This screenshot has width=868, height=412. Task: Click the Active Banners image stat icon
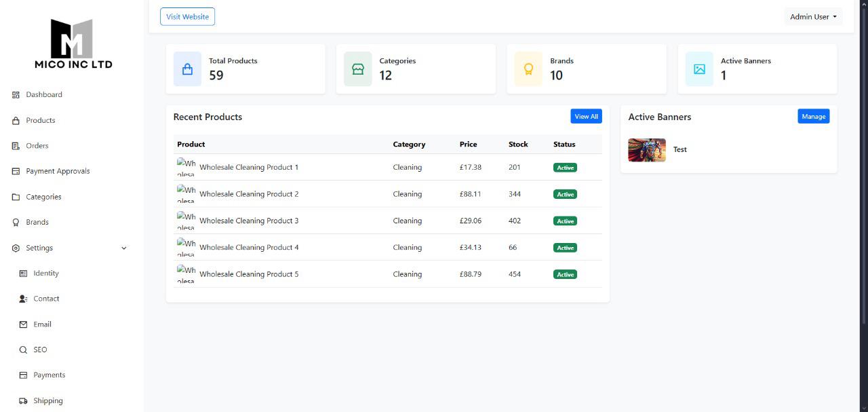[x=699, y=69]
